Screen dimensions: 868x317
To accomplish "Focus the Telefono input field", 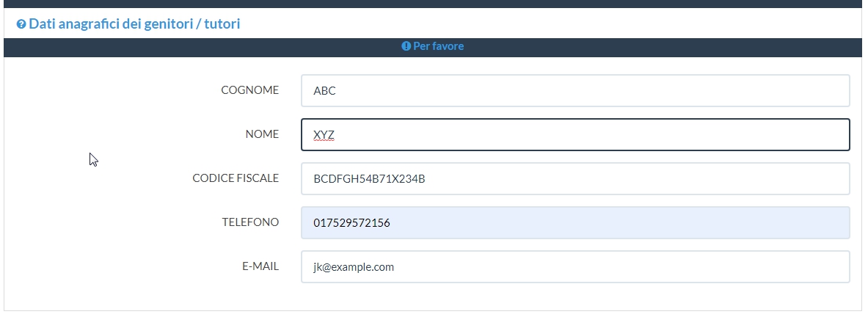I will click(575, 223).
